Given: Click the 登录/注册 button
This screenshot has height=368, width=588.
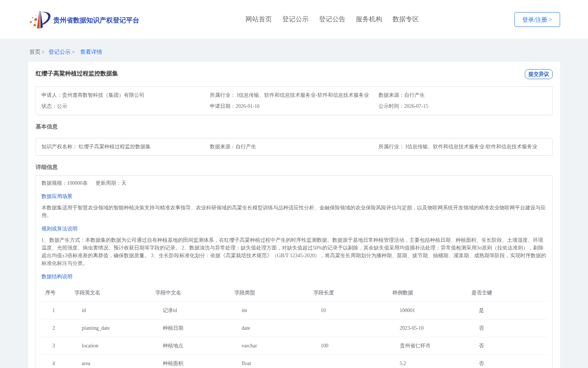Looking at the screenshot, I should (537, 20).
